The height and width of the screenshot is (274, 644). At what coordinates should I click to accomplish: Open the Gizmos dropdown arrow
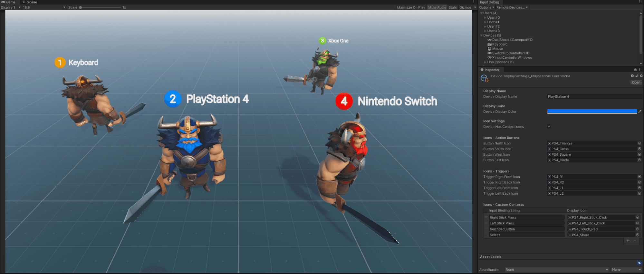(475, 7)
